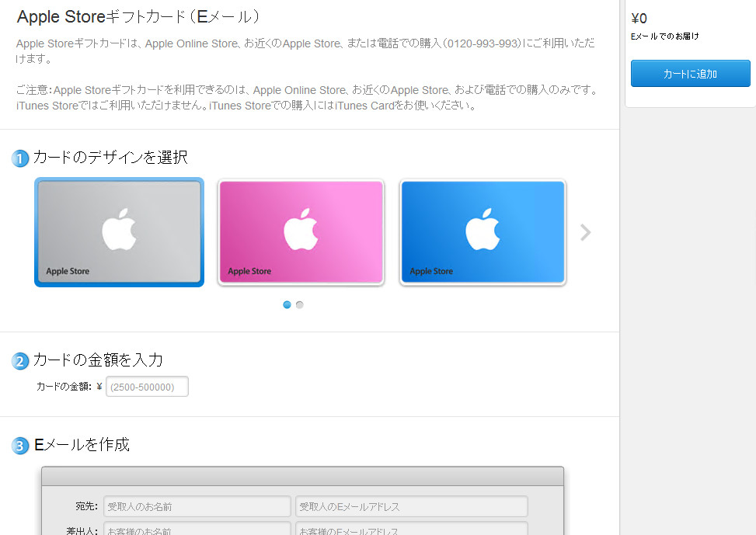
Task: Click the Eメールでのお届け text
Action: 664,36
